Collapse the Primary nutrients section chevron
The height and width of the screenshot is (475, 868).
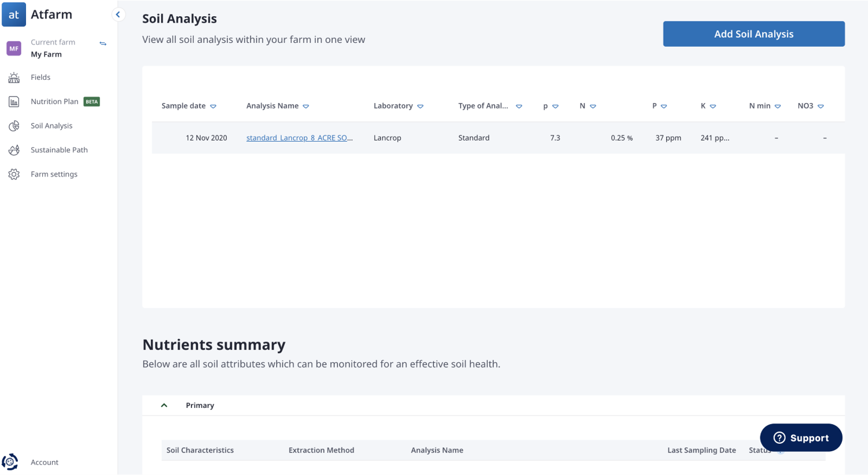[x=164, y=406]
